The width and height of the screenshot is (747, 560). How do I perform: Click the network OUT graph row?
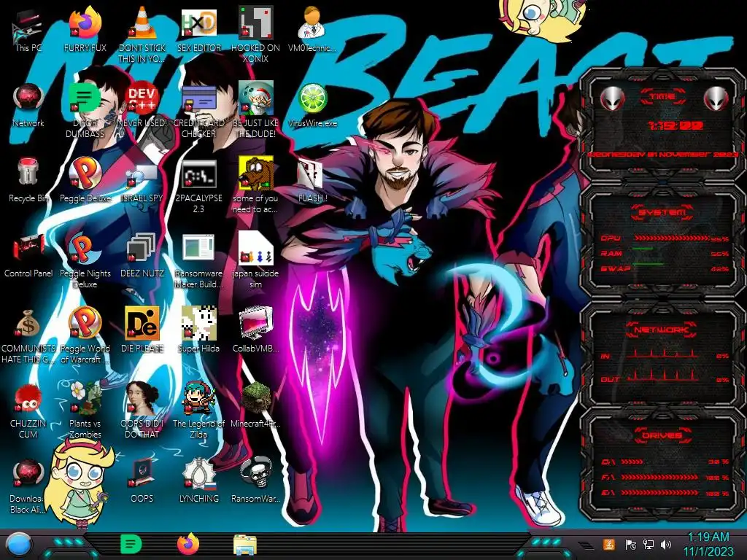665,377
